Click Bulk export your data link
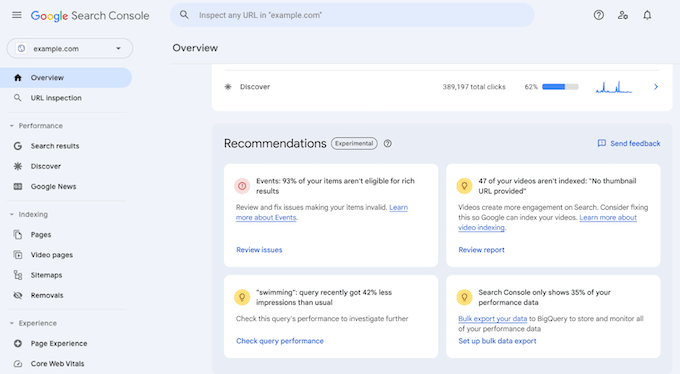The height and width of the screenshot is (374, 680). pos(493,318)
